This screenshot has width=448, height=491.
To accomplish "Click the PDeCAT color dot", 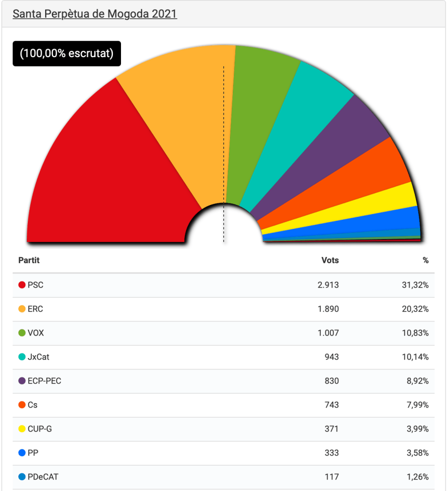I will [x=22, y=477].
